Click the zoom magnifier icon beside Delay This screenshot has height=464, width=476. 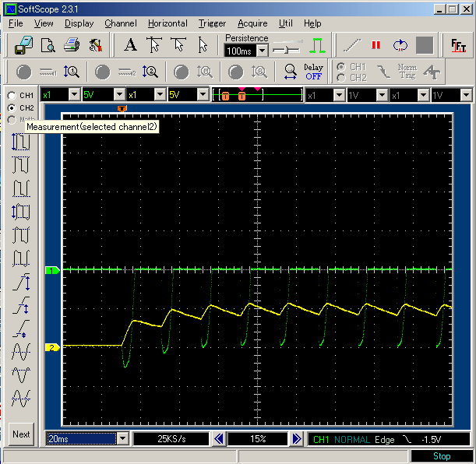coord(290,72)
